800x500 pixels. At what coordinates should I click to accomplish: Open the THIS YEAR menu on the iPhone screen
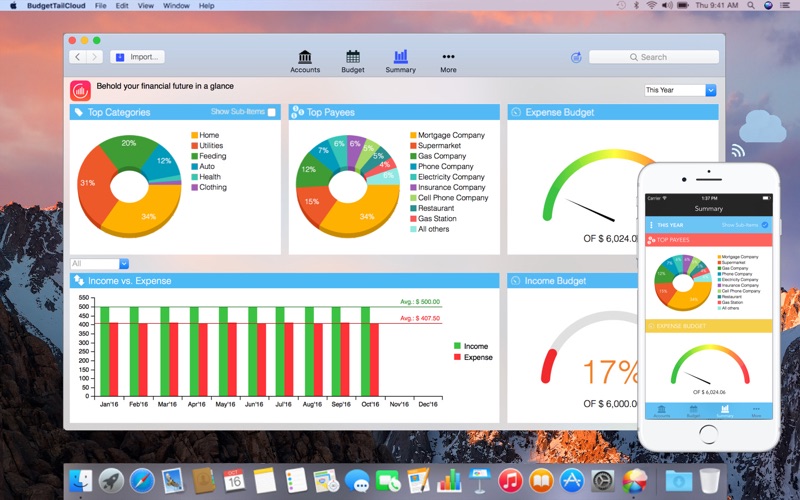[x=651, y=225]
